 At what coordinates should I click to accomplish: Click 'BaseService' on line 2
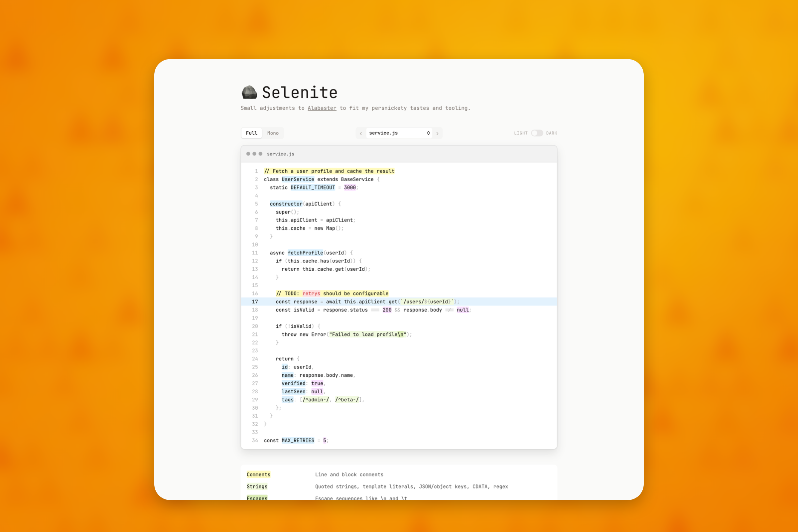[357, 179]
